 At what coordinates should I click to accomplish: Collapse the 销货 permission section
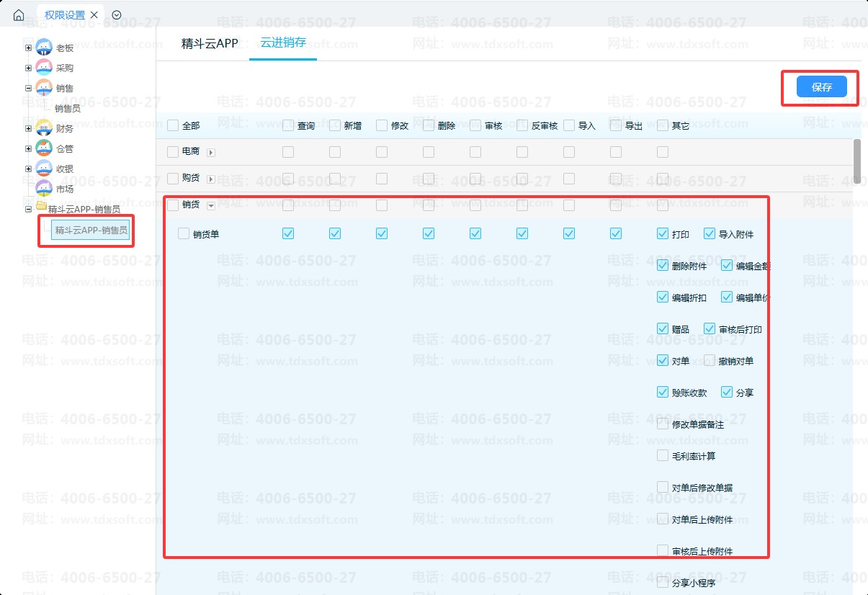pos(211,205)
